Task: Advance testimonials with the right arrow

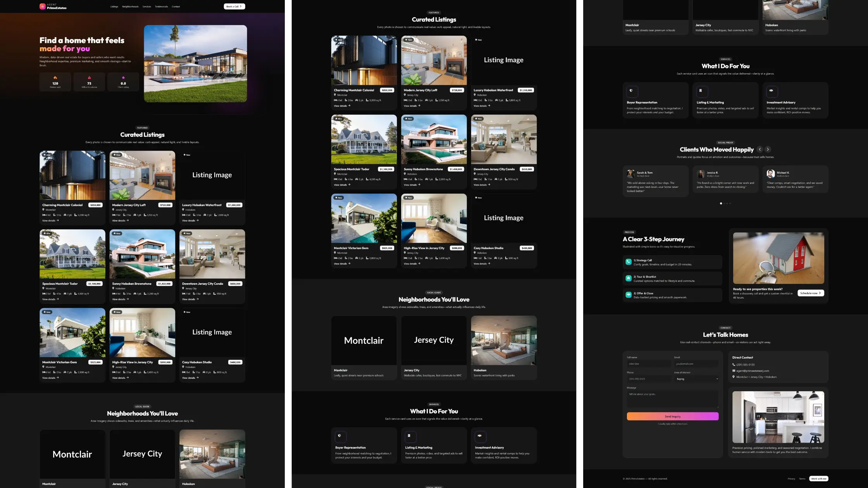Action: (x=768, y=149)
